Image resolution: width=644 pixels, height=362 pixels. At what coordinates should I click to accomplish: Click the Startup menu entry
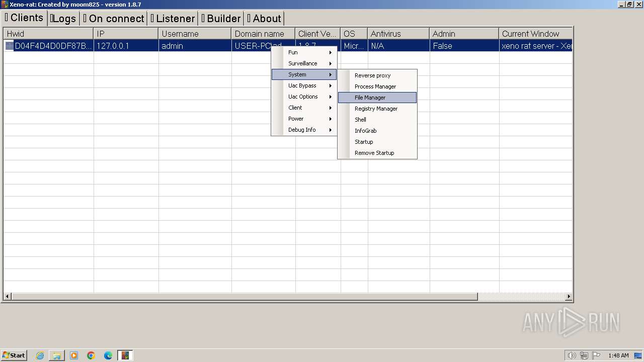[x=377, y=142]
